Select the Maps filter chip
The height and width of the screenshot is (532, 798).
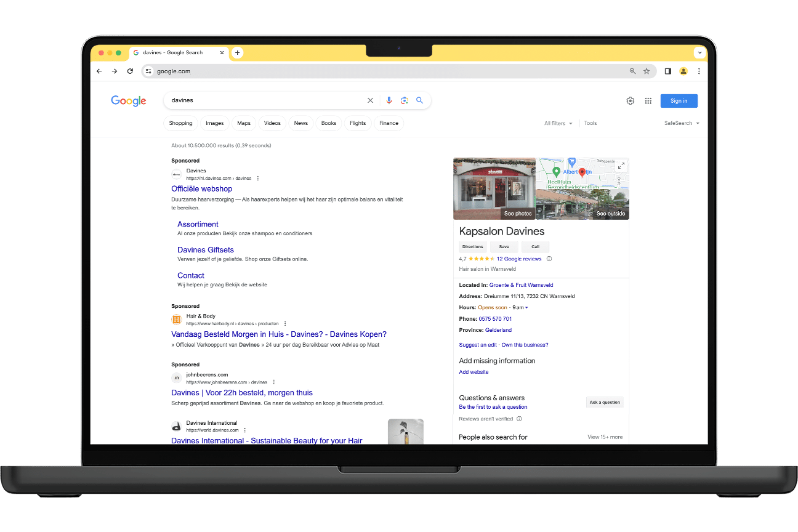(x=244, y=123)
